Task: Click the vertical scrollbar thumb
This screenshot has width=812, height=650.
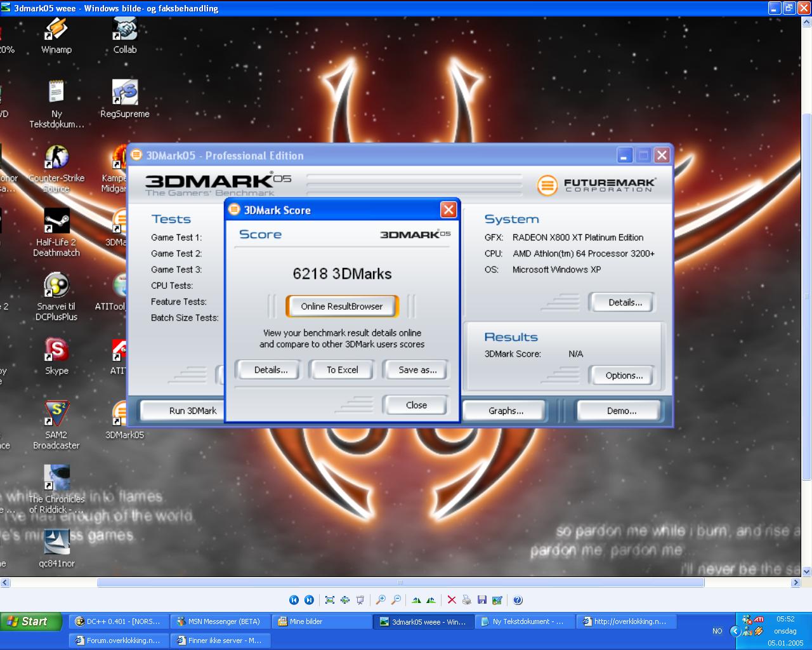Action: coord(807,296)
